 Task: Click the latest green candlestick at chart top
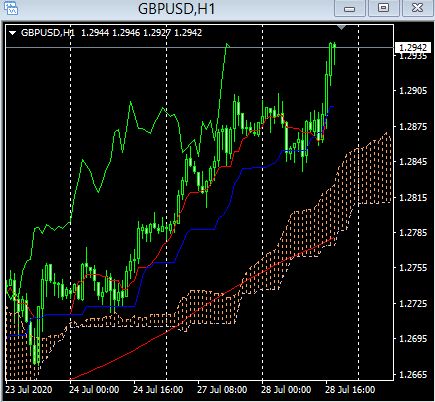coord(334,53)
